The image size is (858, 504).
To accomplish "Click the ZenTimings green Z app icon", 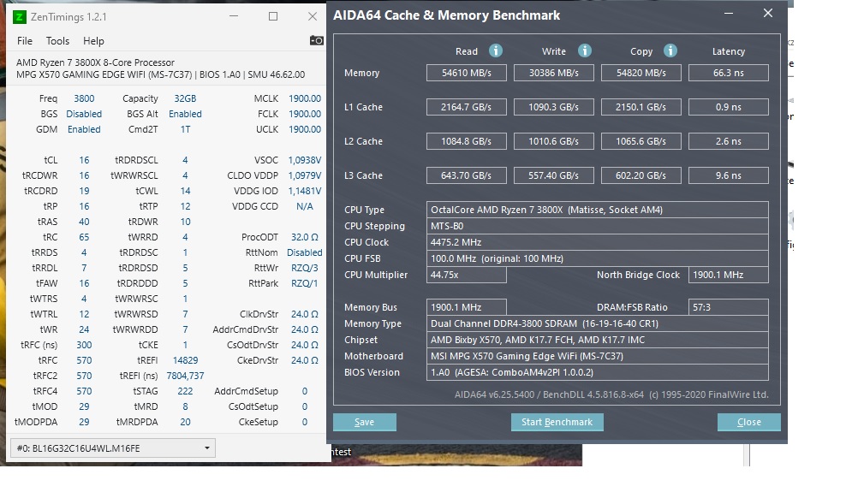I will pos(19,17).
